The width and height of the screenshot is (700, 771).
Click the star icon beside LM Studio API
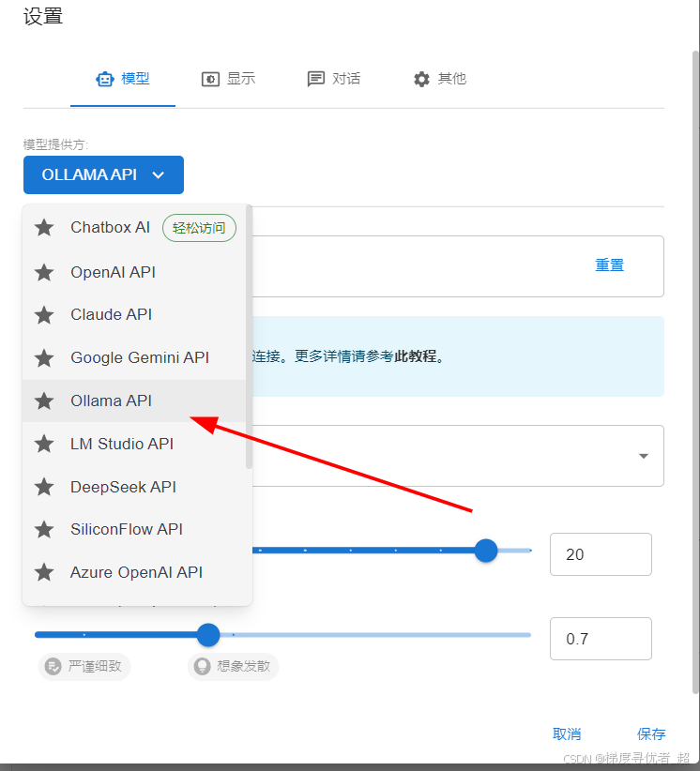(44, 444)
